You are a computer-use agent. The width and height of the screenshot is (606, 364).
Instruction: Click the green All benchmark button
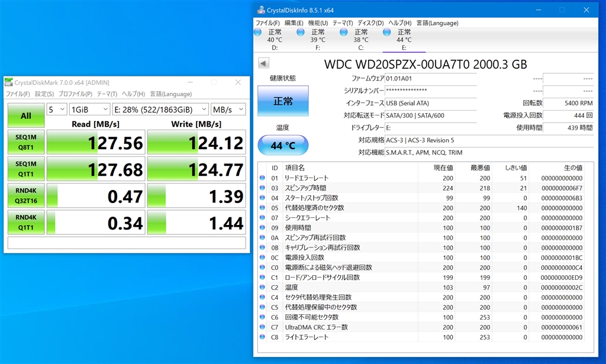click(x=26, y=115)
